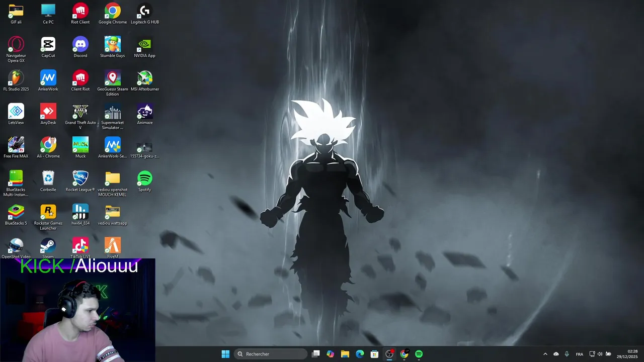Open the volume speaker tray icon
644x362 pixels.
[x=600, y=354]
